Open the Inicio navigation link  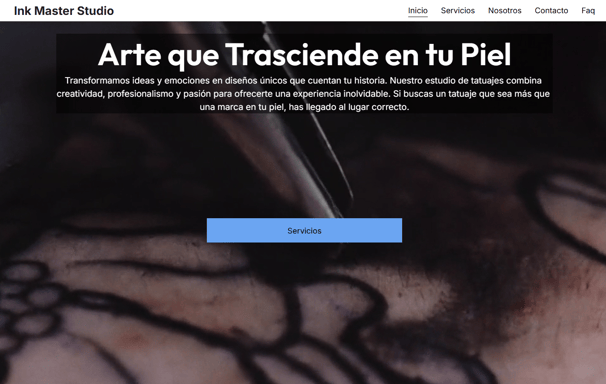click(x=418, y=11)
